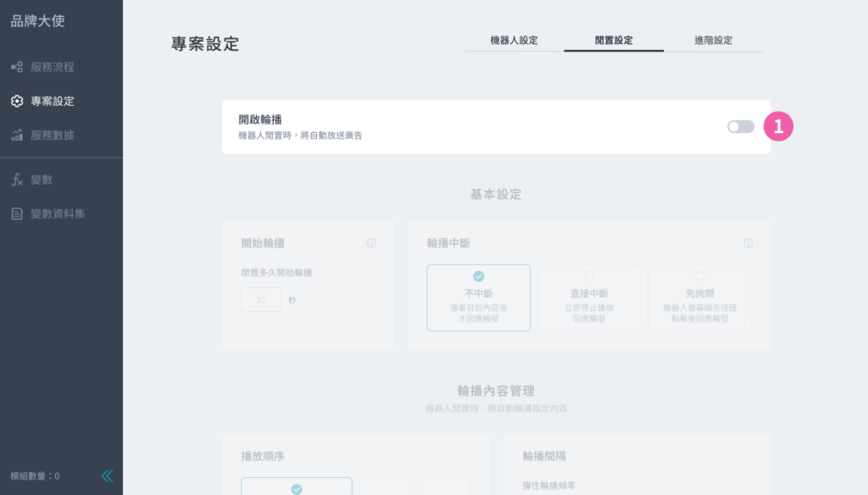Toggle the 開啟輪播 switch on
Image resolution: width=868 pixels, height=495 pixels.
[741, 127]
